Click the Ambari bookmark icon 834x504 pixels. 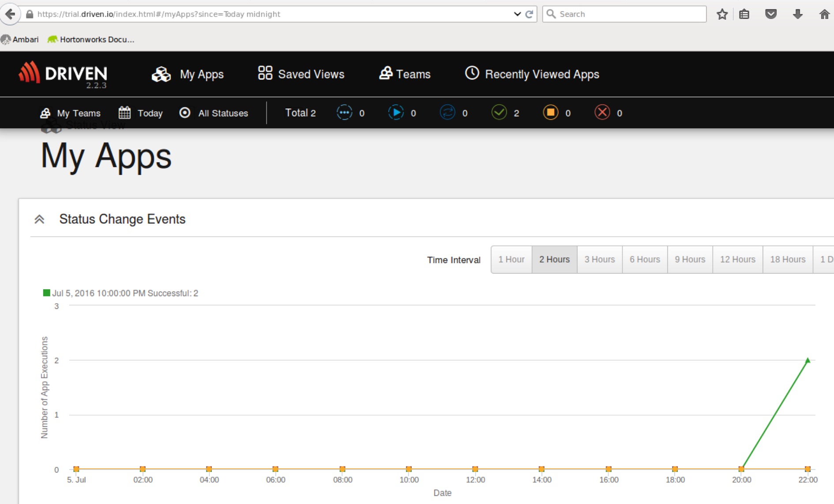pos(6,39)
